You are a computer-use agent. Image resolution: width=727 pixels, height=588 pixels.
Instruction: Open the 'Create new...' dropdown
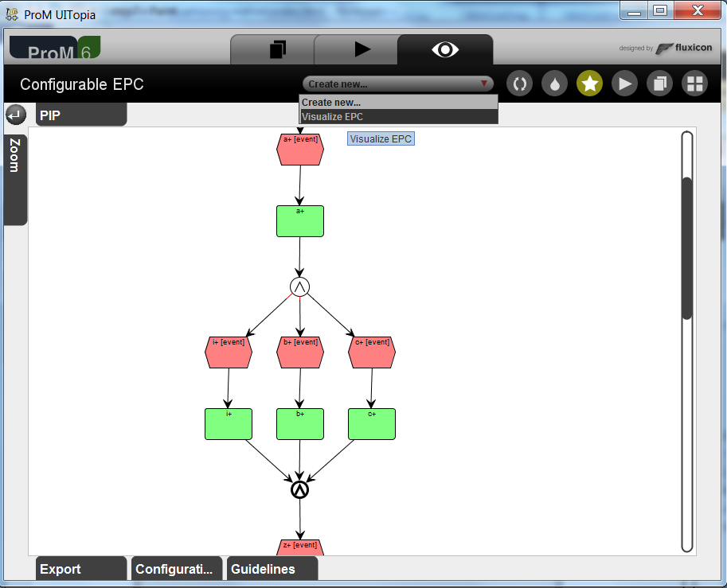click(398, 84)
